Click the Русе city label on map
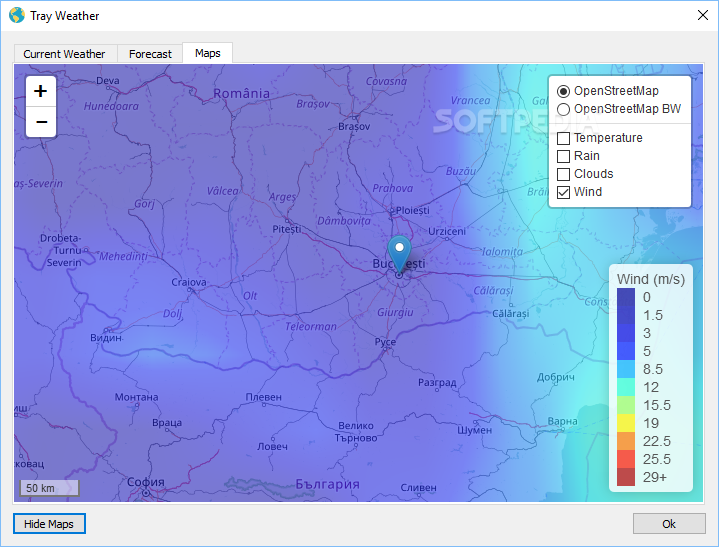 [385, 342]
